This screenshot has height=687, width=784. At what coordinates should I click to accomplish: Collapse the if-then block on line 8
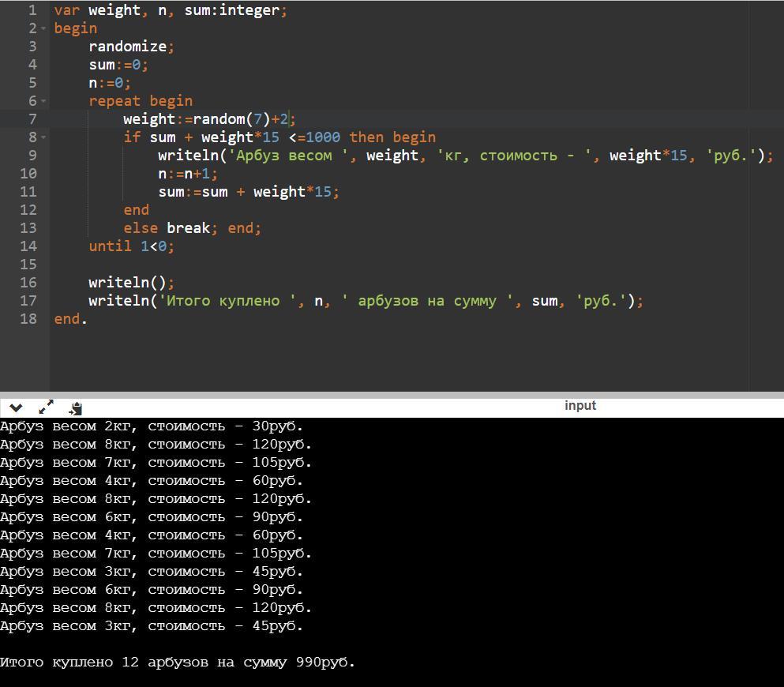43,137
